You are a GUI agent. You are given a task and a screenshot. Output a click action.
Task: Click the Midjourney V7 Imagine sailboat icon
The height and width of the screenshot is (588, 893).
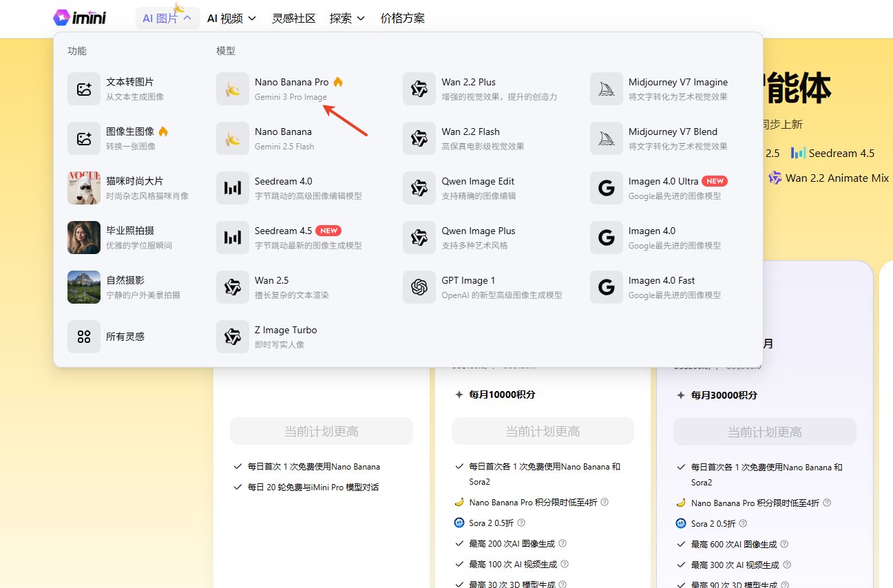tap(606, 88)
